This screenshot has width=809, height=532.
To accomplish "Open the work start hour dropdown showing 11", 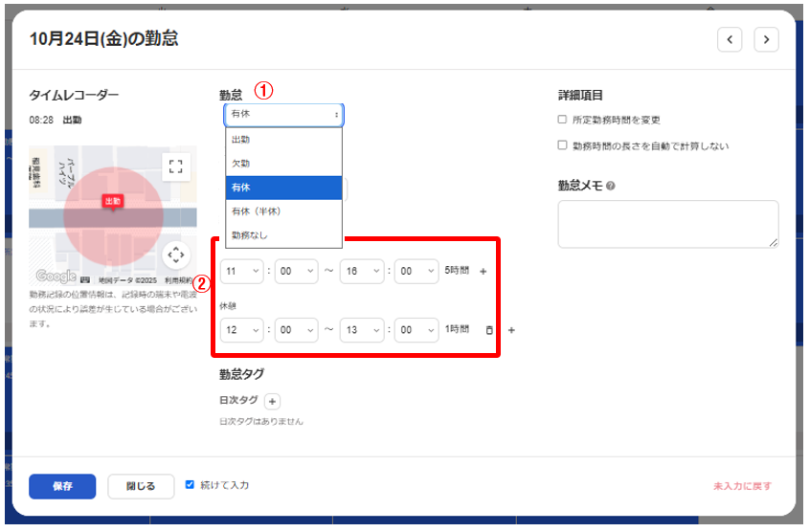I will pyautogui.click(x=242, y=272).
